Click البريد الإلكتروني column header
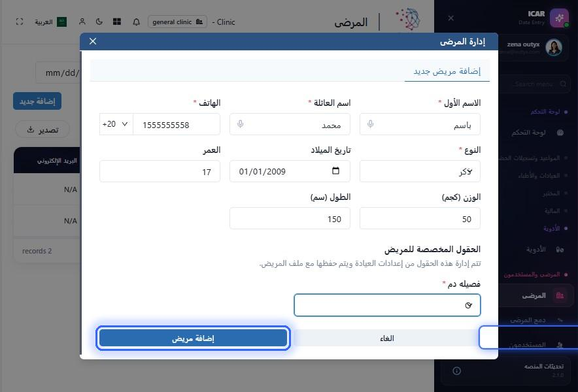The height and width of the screenshot is (392, 578). 57,161
